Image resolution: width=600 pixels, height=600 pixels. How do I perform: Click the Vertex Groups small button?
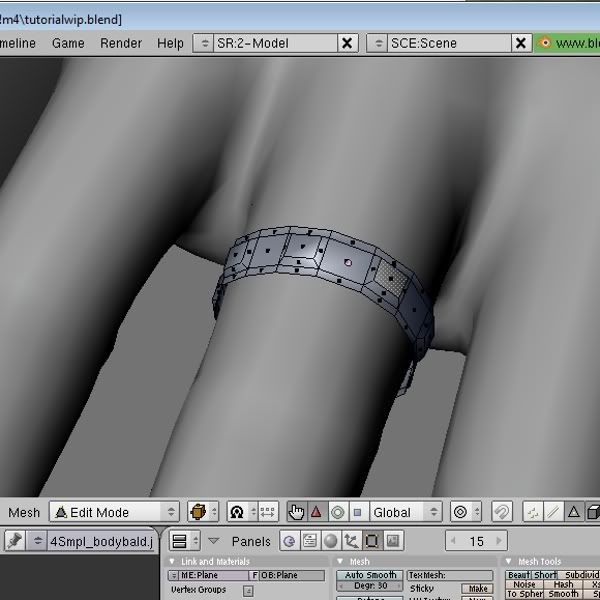click(x=248, y=590)
